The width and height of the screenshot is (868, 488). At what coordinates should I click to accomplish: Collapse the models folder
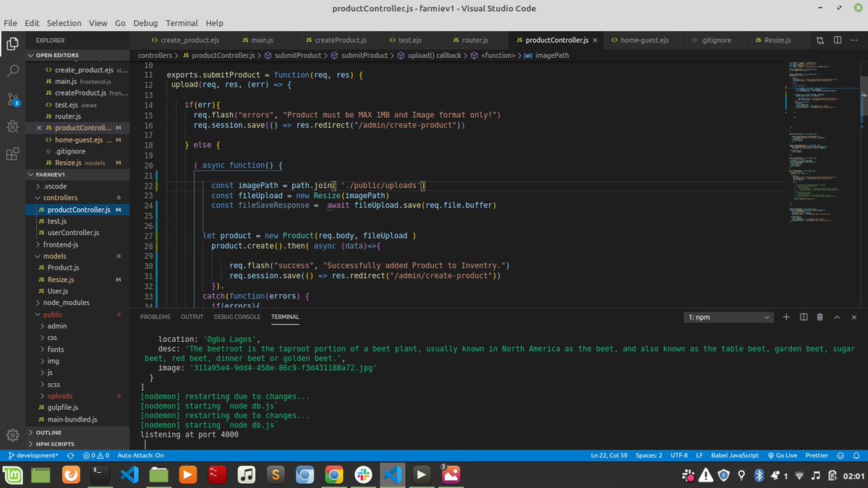click(54, 256)
